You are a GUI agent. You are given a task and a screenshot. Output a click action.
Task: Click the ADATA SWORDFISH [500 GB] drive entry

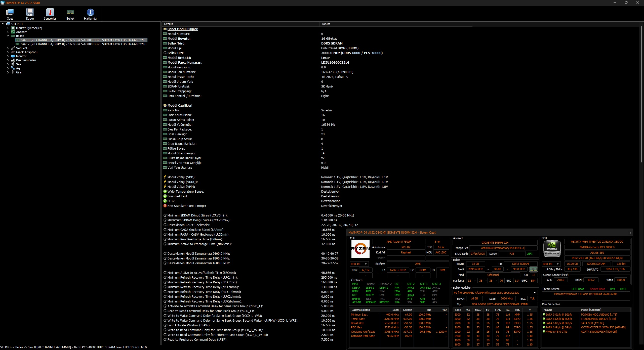point(599,332)
